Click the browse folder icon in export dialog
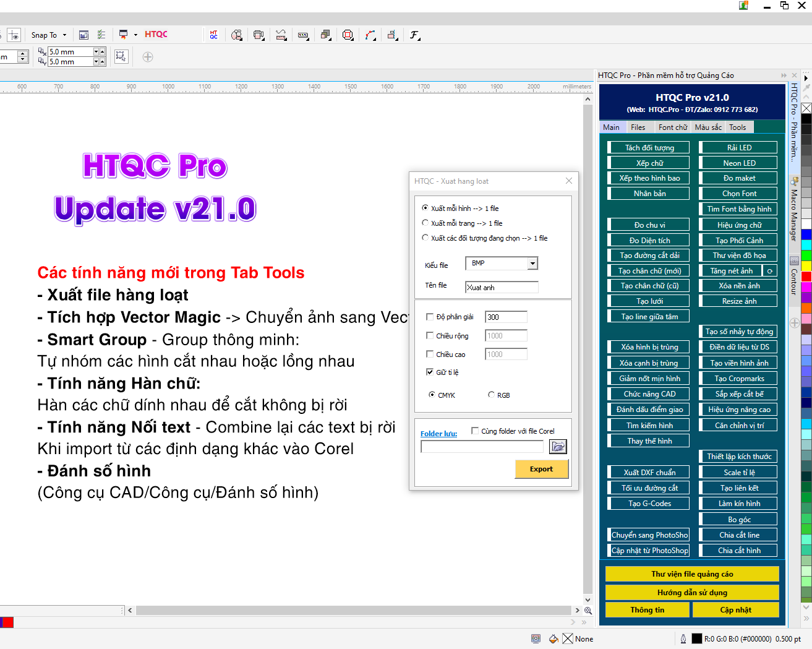 (558, 446)
